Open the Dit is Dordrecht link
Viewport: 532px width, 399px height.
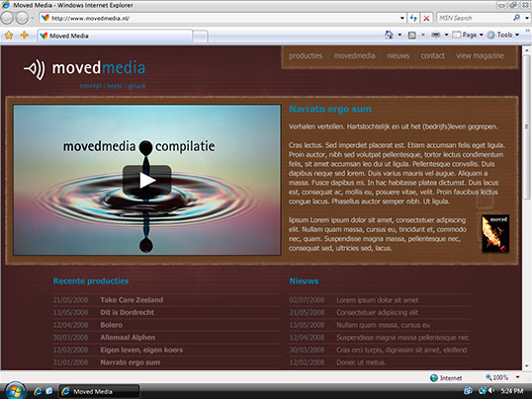pyautogui.click(x=128, y=312)
